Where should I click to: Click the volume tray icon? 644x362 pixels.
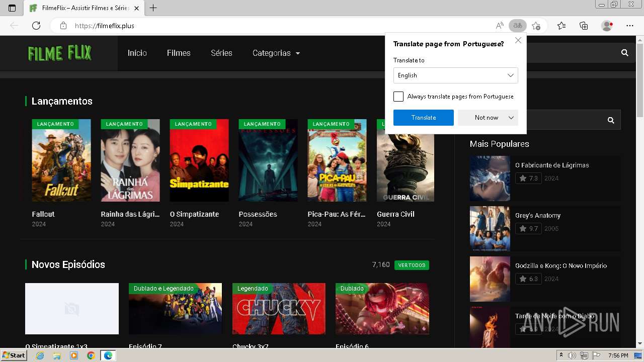[x=572, y=355]
